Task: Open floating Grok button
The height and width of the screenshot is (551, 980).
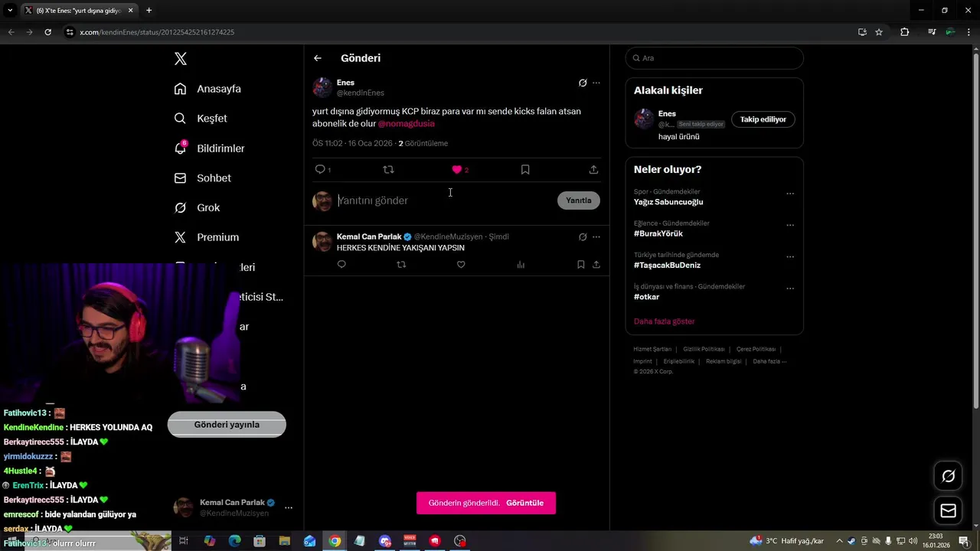Action: tap(949, 476)
